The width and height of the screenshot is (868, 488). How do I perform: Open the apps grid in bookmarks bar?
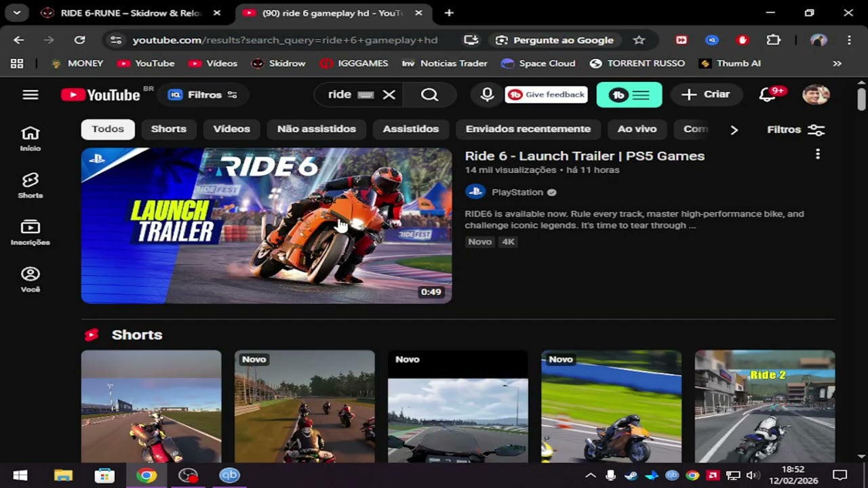coord(17,63)
